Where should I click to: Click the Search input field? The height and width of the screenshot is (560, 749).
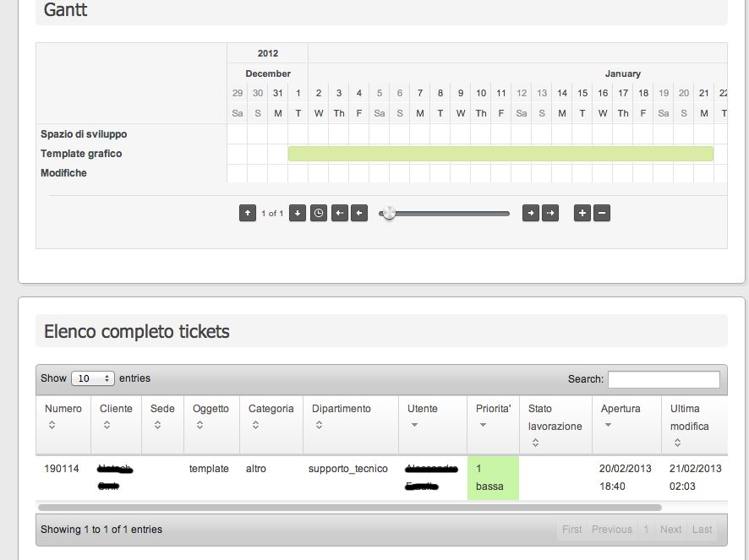tap(664, 379)
